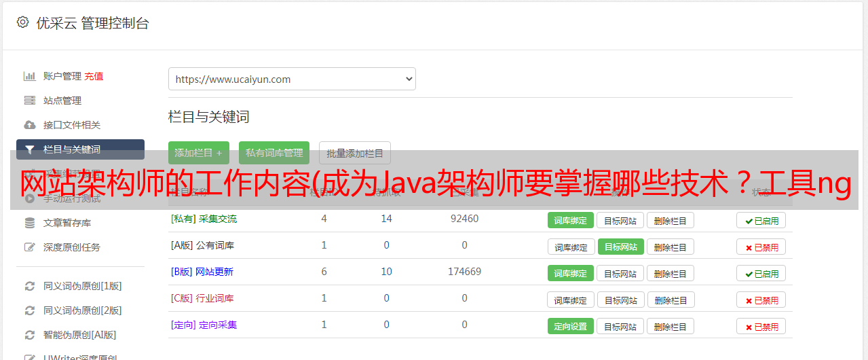Open the [C版] 行业词库 column link
The width and height of the screenshot is (868, 360).
(202, 298)
